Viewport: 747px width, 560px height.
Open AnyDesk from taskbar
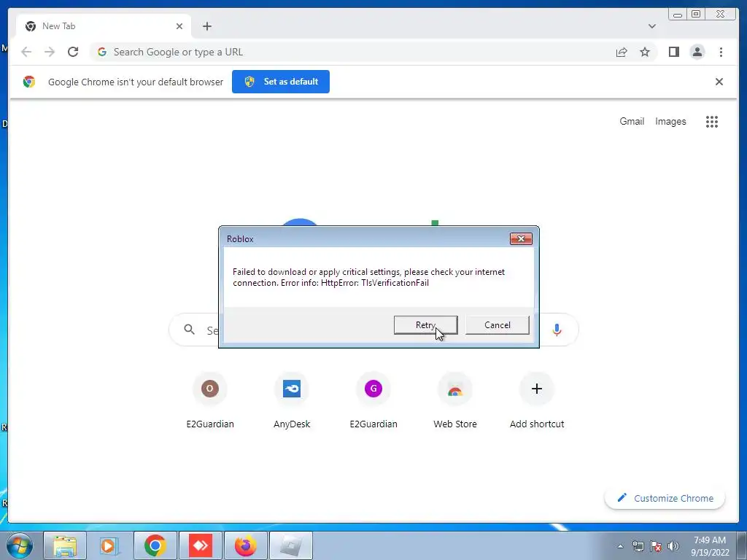click(x=201, y=545)
